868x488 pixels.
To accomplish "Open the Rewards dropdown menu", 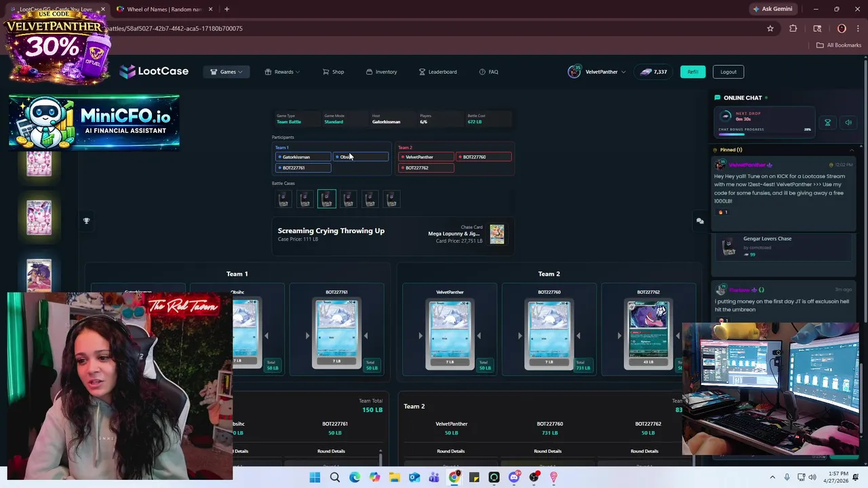I will point(282,72).
